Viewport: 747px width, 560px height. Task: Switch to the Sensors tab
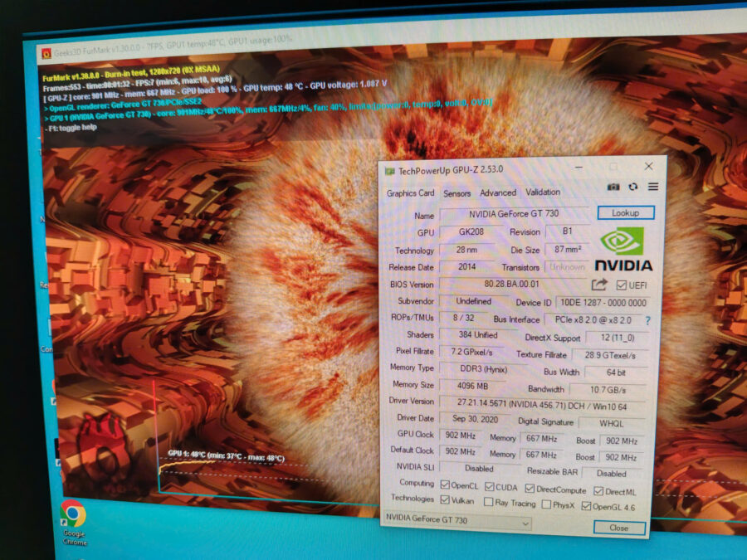(456, 193)
